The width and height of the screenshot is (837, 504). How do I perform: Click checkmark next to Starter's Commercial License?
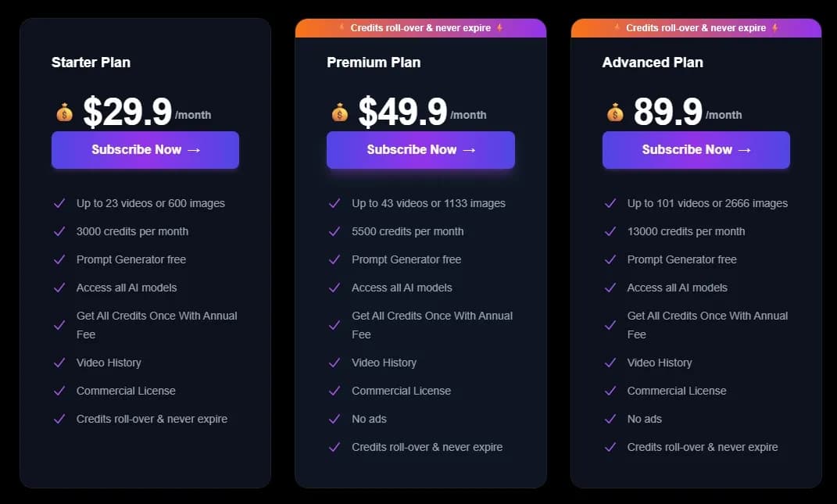coord(59,391)
